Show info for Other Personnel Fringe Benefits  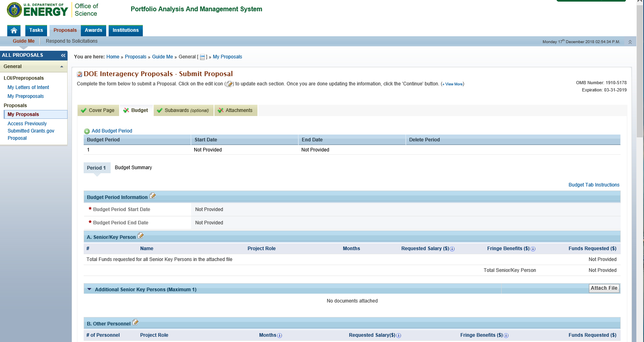[506, 336]
